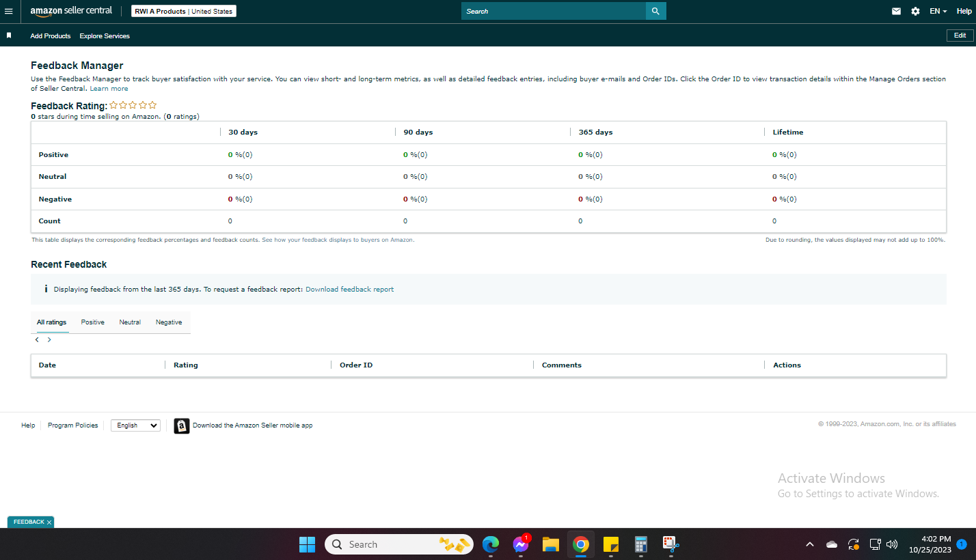Open the EN language dropdown
976x560 pixels.
pyautogui.click(x=938, y=12)
